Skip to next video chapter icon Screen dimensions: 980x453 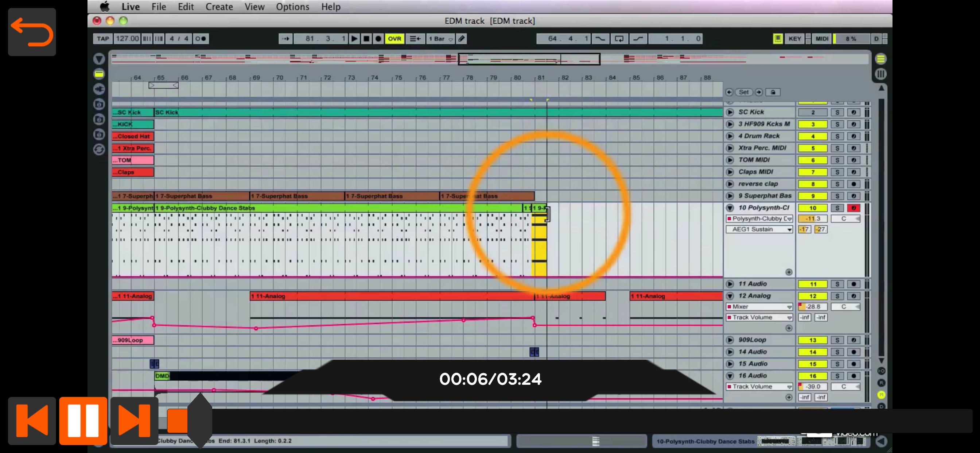[x=134, y=420]
